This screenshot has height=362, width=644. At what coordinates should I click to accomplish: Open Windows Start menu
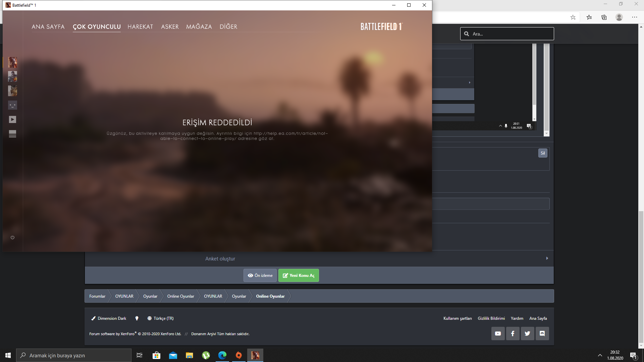8,355
